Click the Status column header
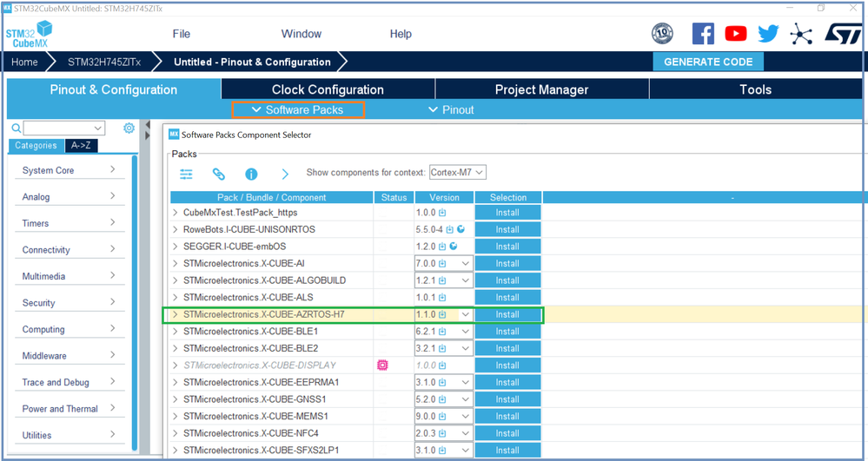The height and width of the screenshot is (461, 868). point(394,198)
